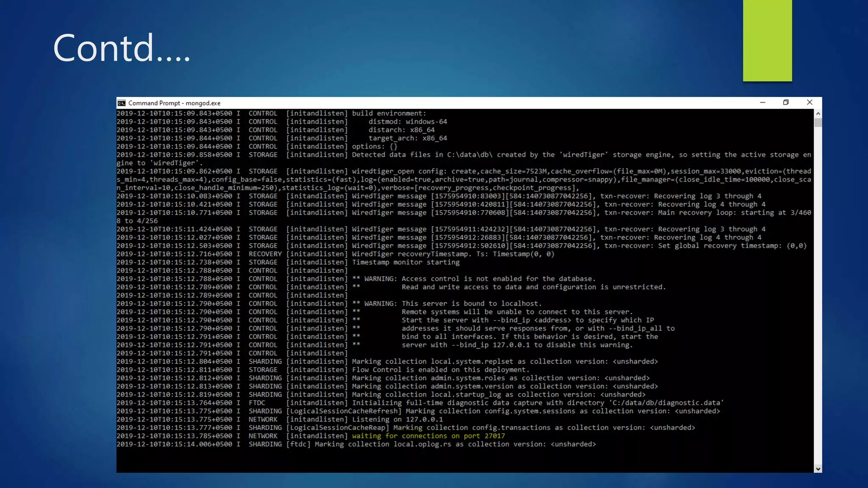The image size is (868, 488).
Task: Click the empty black area below last log line
Action: click(x=424, y=460)
